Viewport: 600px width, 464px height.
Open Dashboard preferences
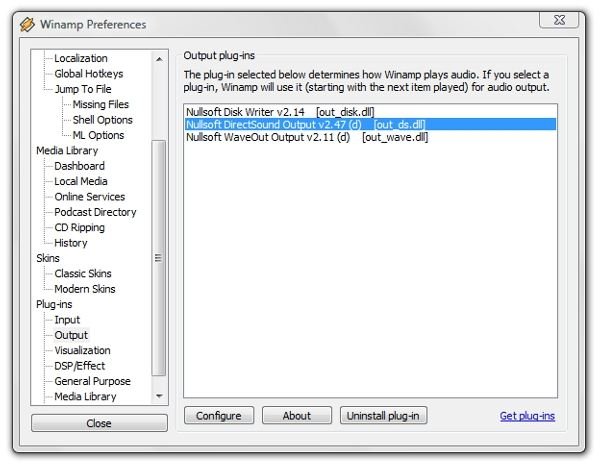click(79, 166)
